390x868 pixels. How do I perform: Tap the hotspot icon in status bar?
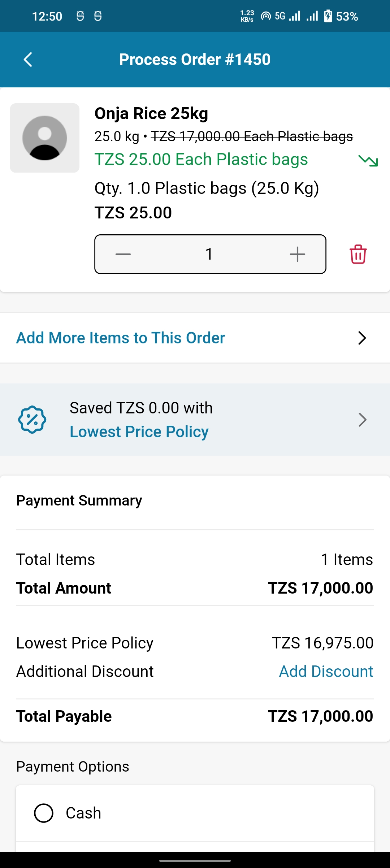pos(266,16)
